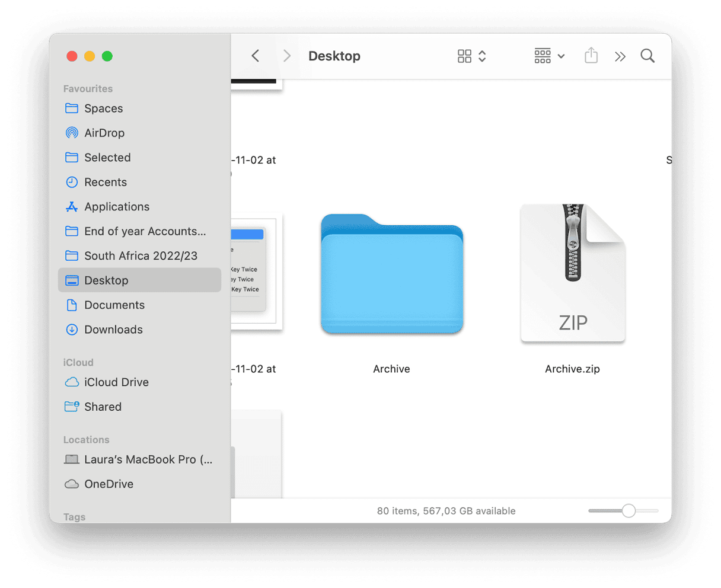721x588 pixels.
Task: Click the back navigation arrow
Action: 255,56
